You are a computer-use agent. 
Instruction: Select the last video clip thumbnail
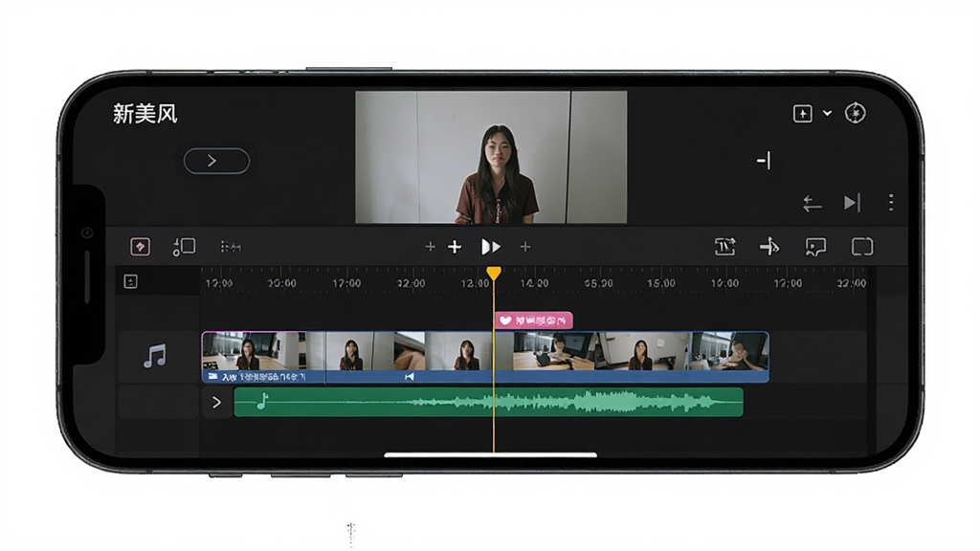tap(730, 351)
